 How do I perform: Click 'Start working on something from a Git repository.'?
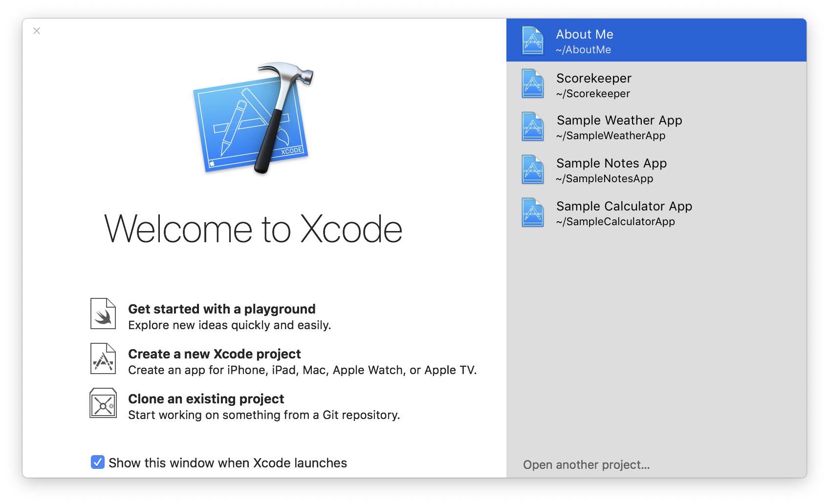(x=264, y=415)
